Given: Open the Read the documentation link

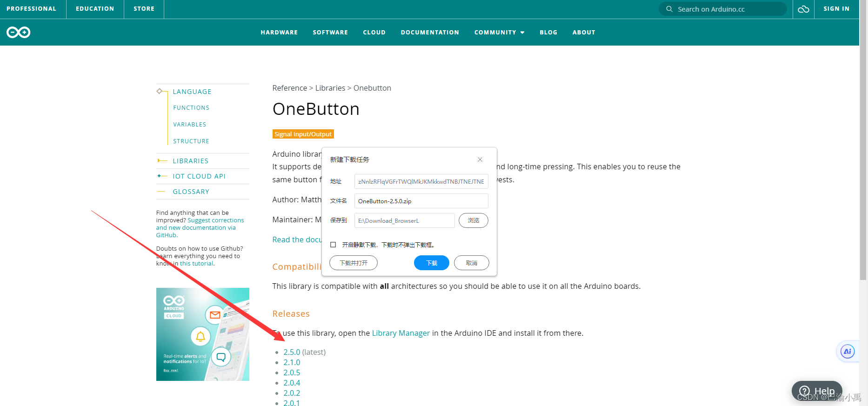Looking at the screenshot, I should point(297,240).
